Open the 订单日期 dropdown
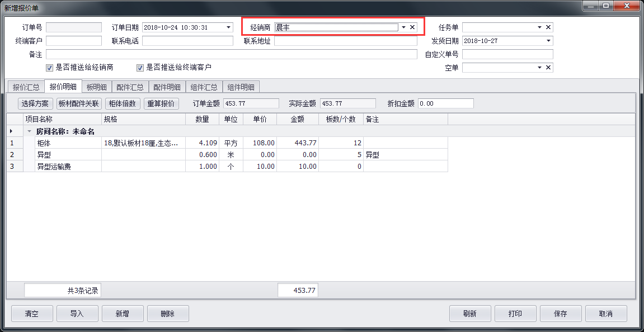644x332 pixels. tap(228, 27)
